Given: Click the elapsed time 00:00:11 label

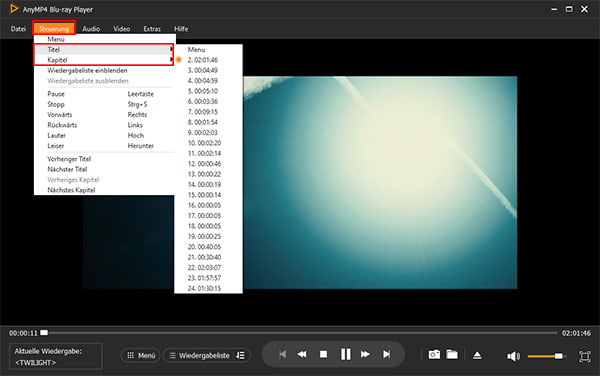Looking at the screenshot, I should tap(23, 333).
